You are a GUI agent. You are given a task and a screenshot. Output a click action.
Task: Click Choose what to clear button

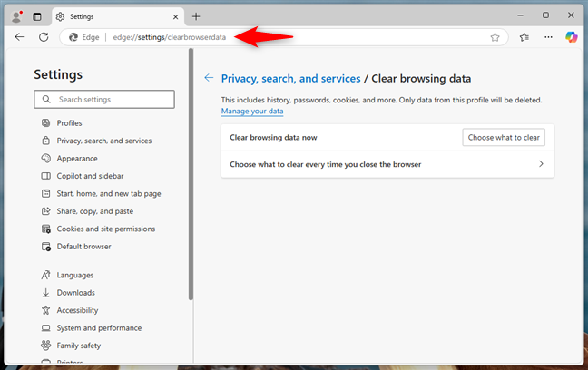tap(504, 138)
